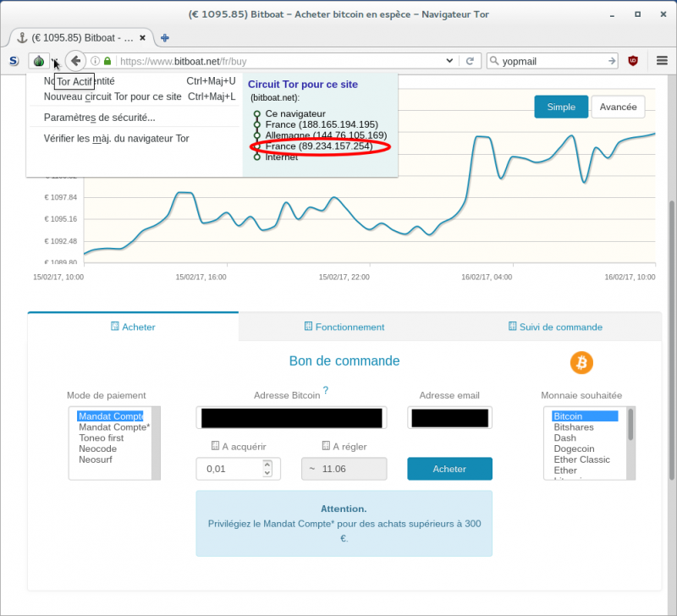
Task: Open the hamburger menu
Action: click(x=663, y=61)
